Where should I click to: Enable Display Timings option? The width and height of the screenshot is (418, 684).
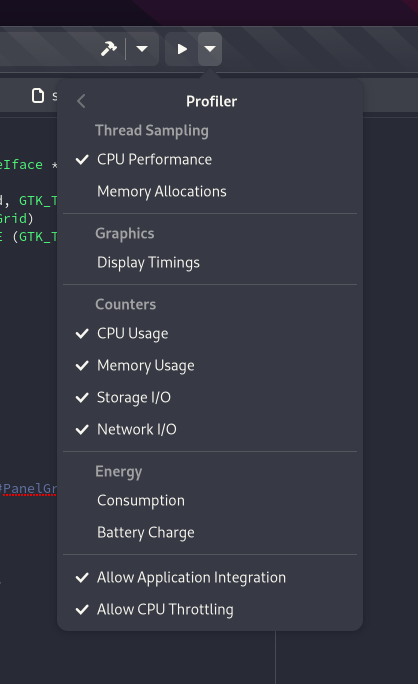[210, 263]
